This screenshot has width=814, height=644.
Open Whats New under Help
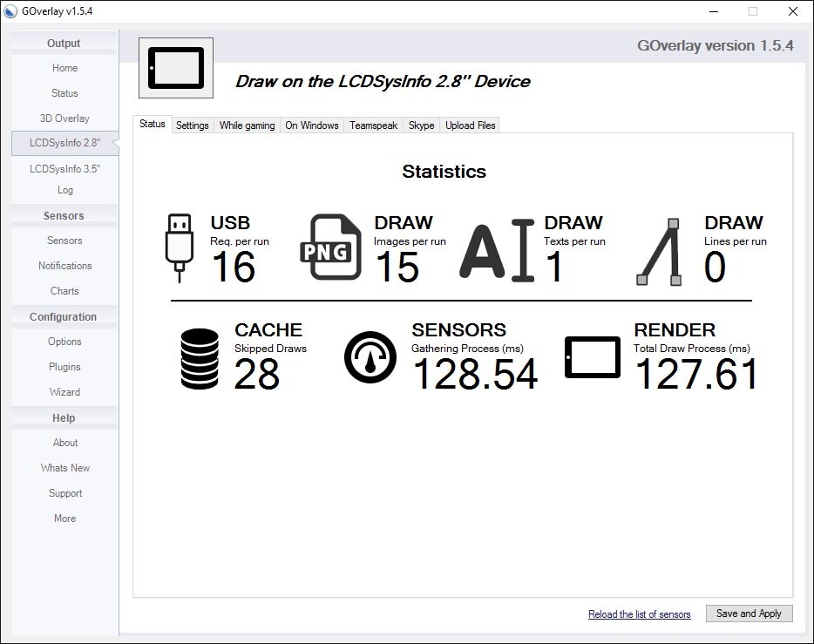64,468
